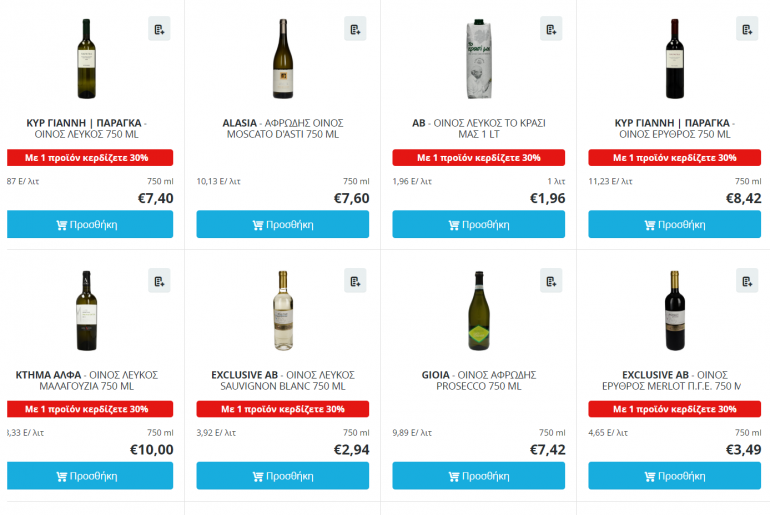The width and height of the screenshot is (770, 515).
Task: Click list icon for Exclusive AB Merlot
Action: (747, 281)
